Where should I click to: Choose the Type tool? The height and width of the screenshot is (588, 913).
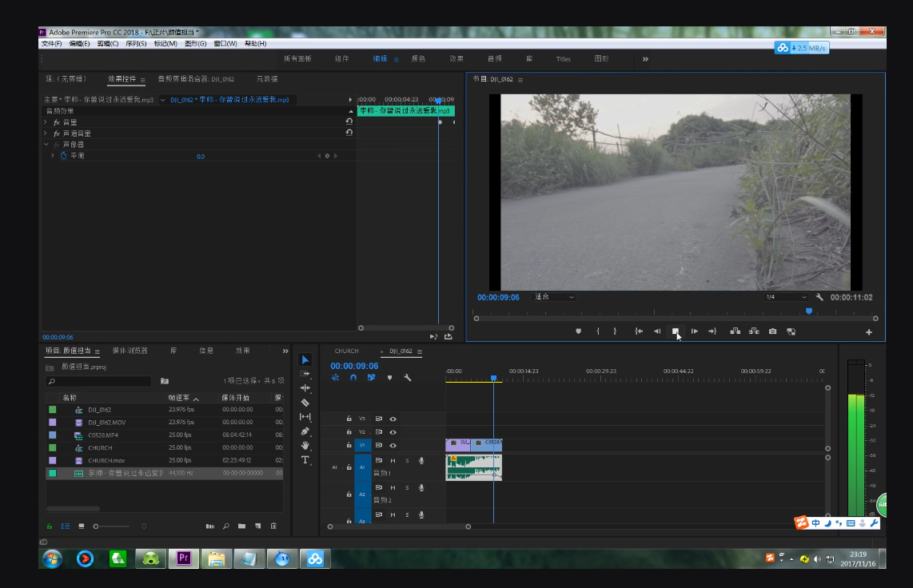point(305,460)
